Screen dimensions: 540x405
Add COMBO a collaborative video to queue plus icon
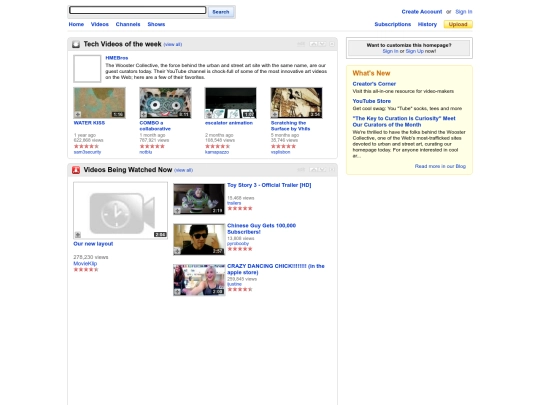point(144,114)
